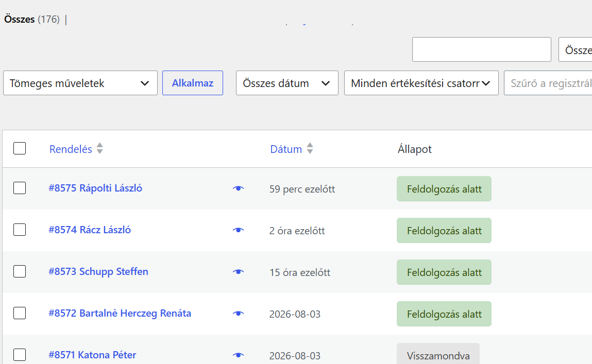Click the 2026-08-03 date of order #8572
The height and width of the screenshot is (364, 592).
(x=295, y=314)
